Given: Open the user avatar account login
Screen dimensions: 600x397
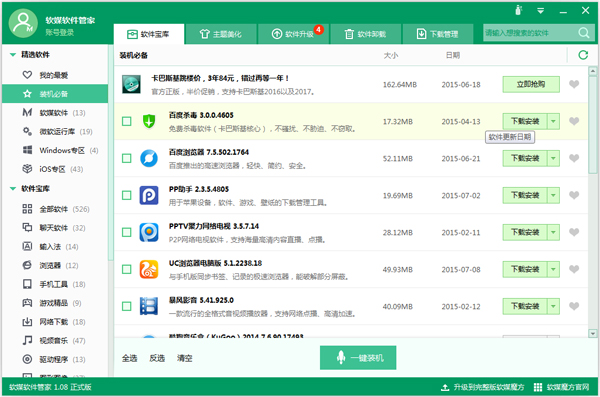Looking at the screenshot, I should click(x=23, y=23).
